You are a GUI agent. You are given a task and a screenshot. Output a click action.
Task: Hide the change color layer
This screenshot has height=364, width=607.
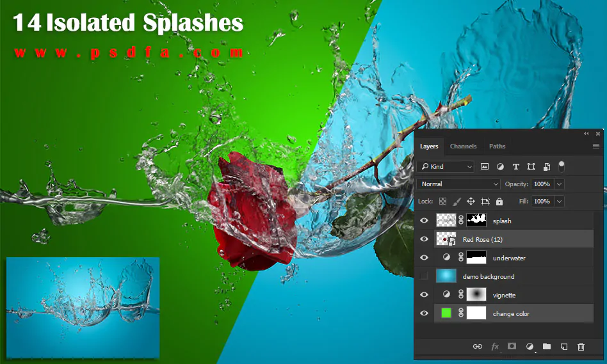(425, 313)
